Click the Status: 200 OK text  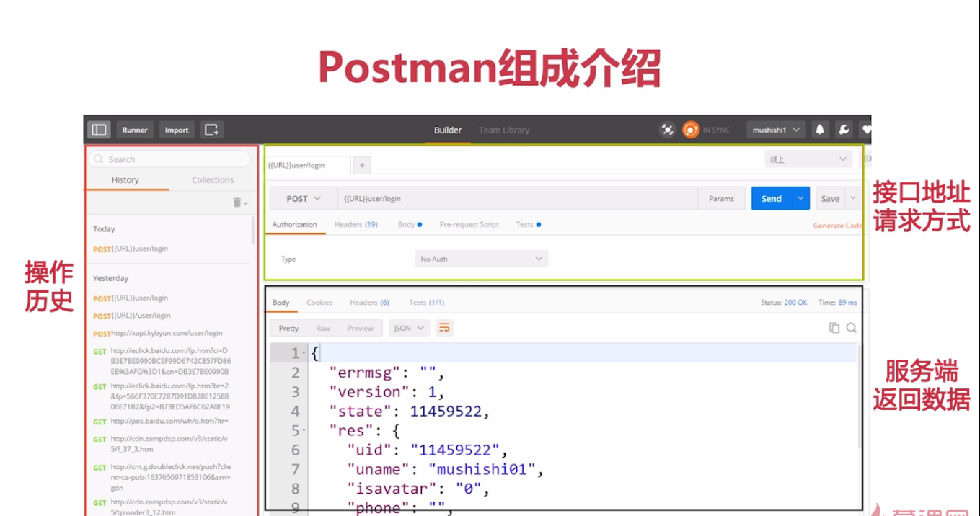point(784,303)
